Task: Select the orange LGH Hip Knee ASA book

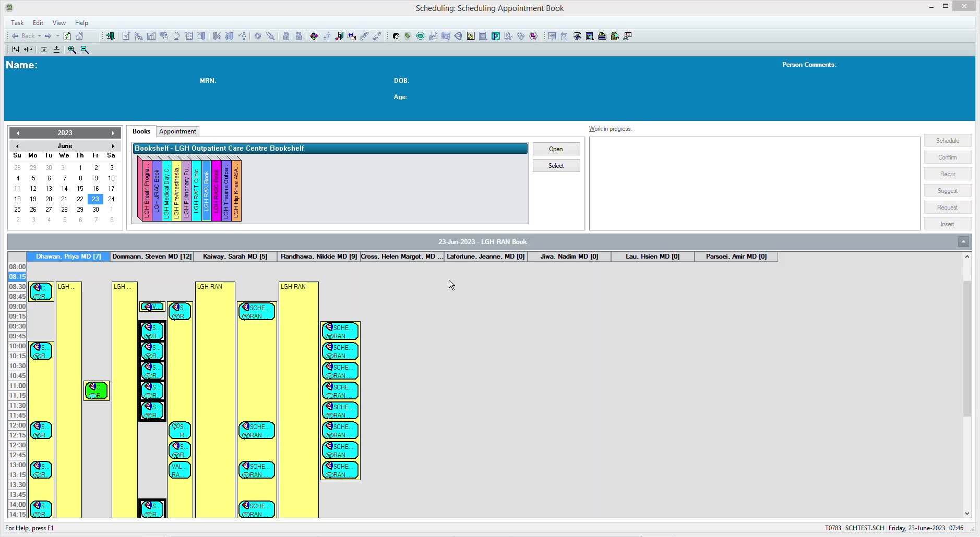Action: tap(236, 191)
